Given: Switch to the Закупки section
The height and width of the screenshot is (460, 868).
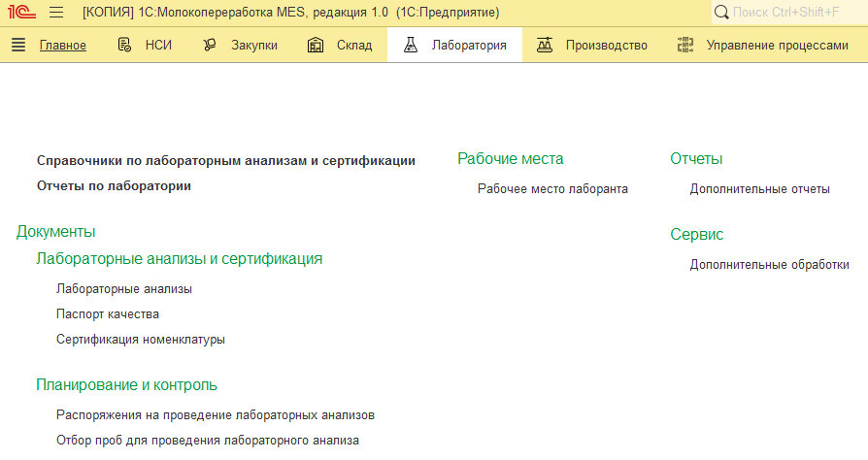Looking at the screenshot, I should (x=254, y=46).
